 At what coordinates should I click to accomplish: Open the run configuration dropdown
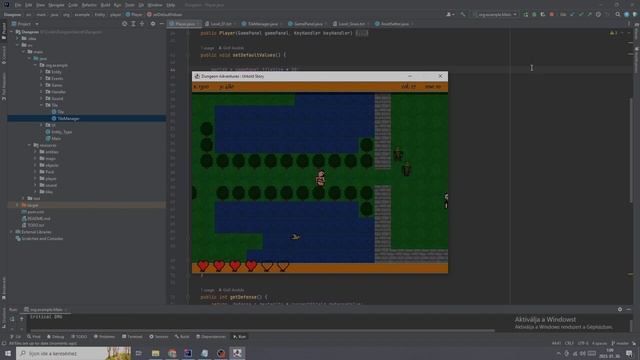[496, 14]
